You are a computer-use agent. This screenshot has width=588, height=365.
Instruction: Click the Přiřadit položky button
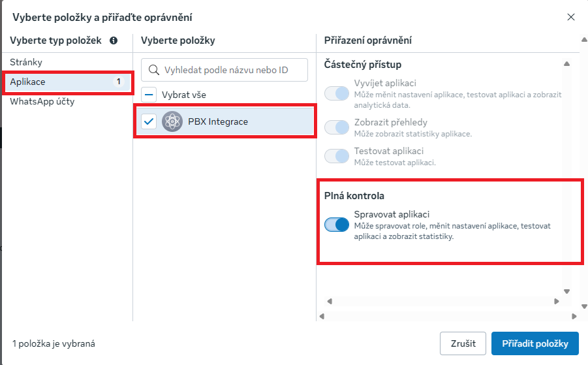click(x=535, y=343)
